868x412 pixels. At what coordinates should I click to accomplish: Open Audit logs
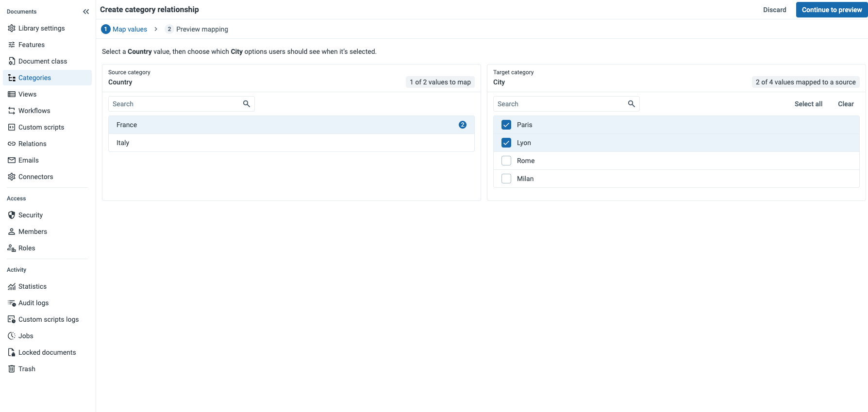(48, 303)
